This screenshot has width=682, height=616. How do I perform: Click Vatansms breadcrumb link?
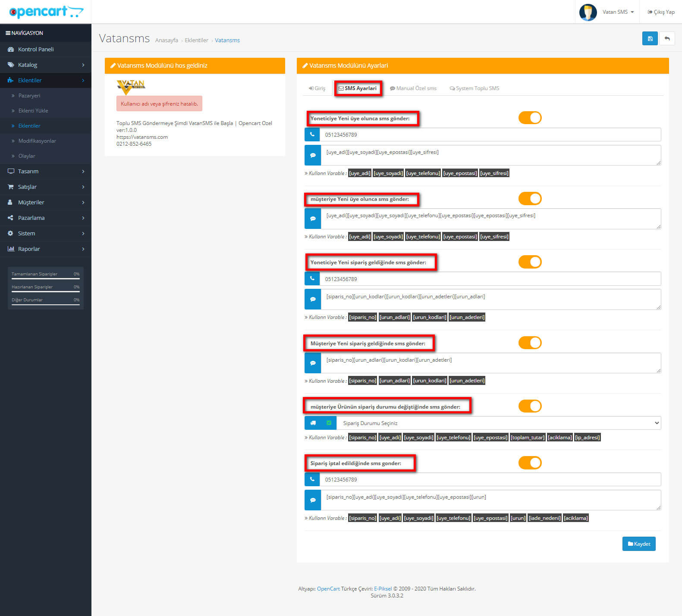coord(227,40)
